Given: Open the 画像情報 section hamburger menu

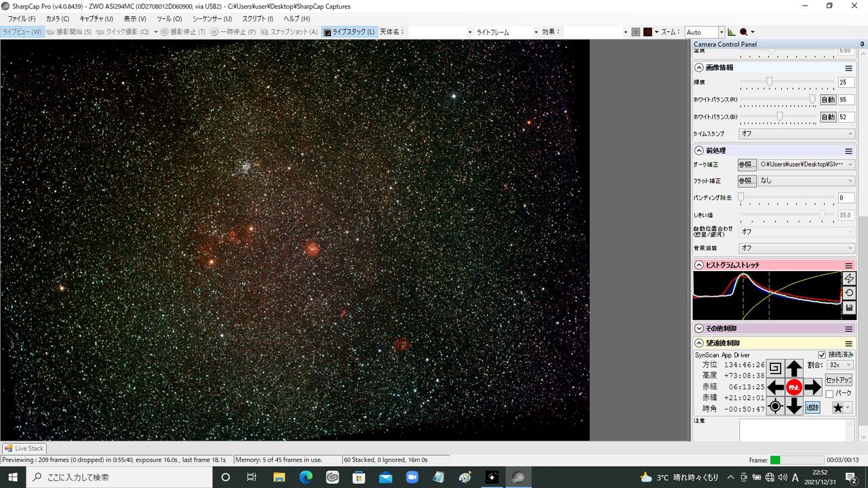Looking at the screenshot, I should tap(848, 68).
